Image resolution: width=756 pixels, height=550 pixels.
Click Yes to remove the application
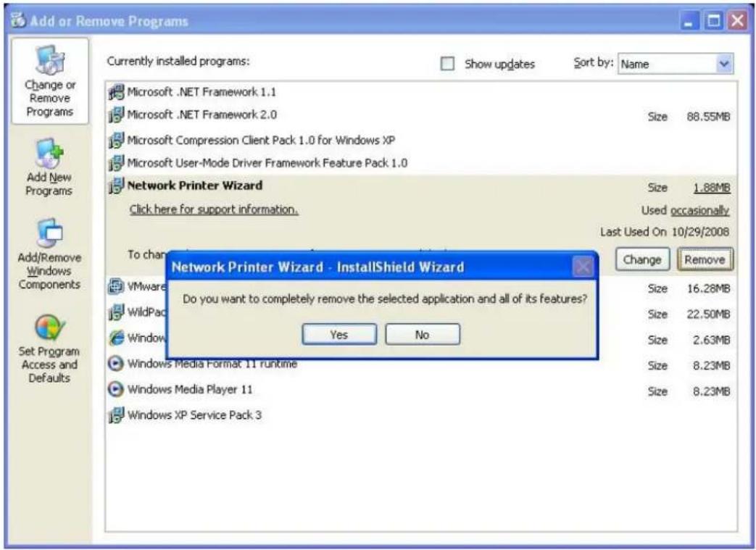339,335
